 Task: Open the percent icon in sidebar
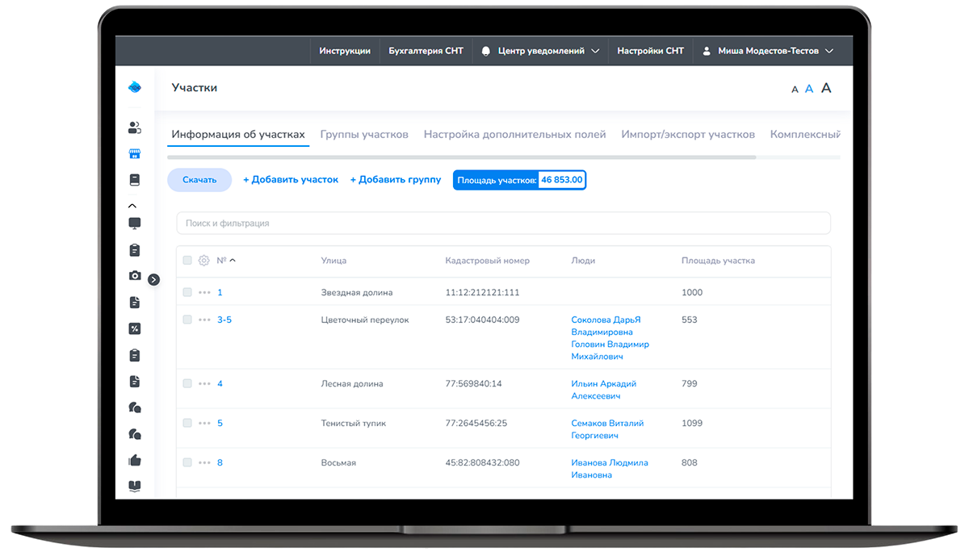[135, 328]
